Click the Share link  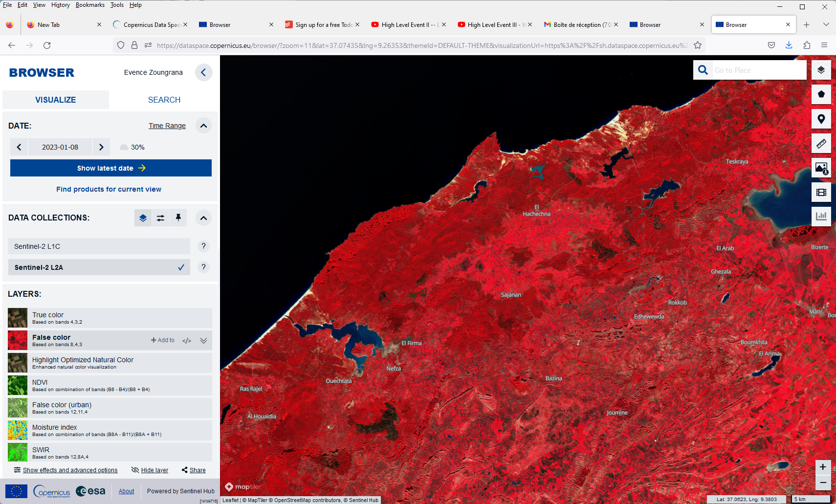pos(194,470)
